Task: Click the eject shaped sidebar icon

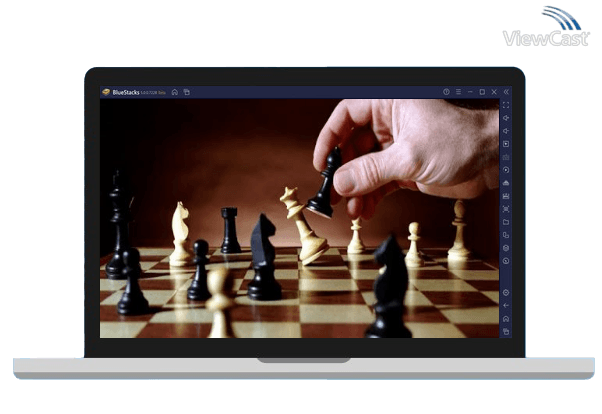Action: 506,183
